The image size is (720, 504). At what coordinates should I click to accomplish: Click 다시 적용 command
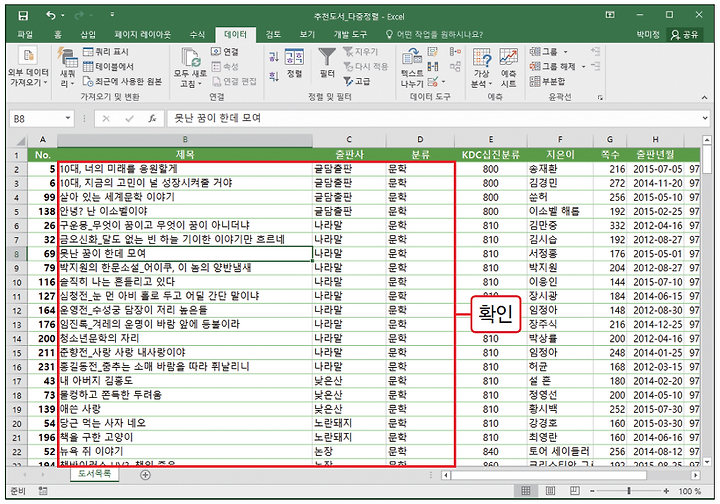pyautogui.click(x=366, y=67)
